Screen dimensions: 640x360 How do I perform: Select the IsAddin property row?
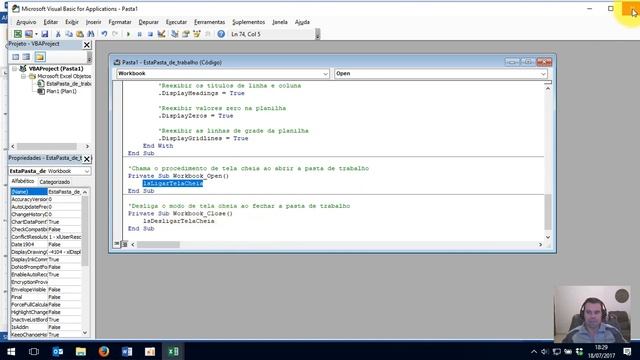pyautogui.click(x=46, y=327)
